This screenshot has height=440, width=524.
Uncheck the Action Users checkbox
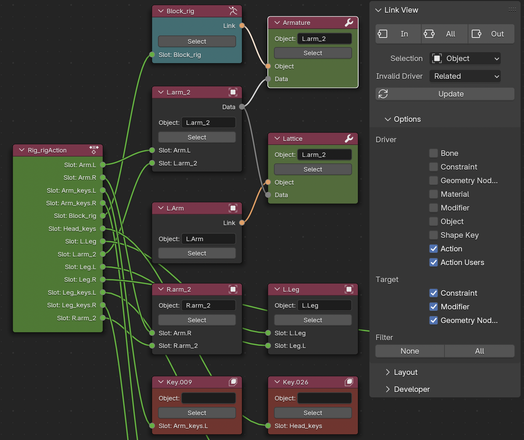(433, 262)
